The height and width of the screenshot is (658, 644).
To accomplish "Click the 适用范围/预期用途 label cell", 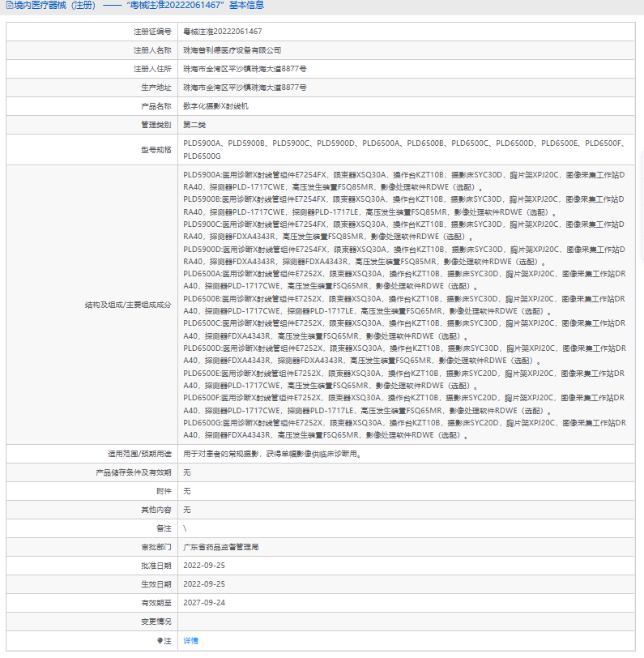I will 92,454.
